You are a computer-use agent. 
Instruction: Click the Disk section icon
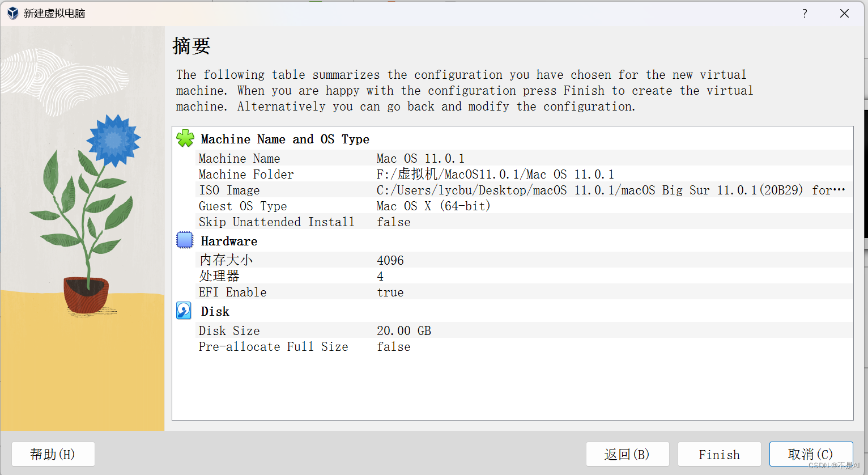click(184, 311)
